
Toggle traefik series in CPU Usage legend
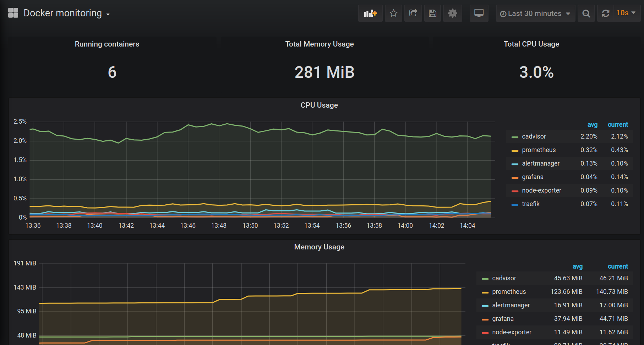[530, 204]
